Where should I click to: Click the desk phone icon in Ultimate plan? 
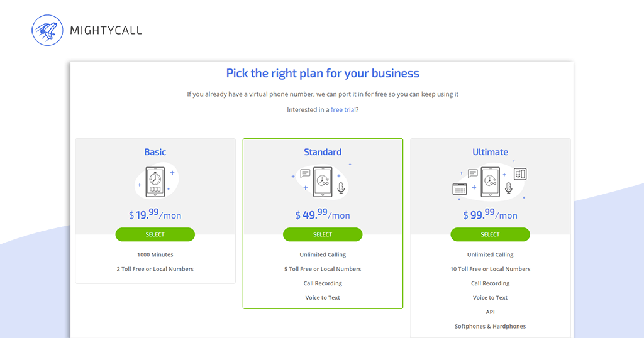[520, 174]
